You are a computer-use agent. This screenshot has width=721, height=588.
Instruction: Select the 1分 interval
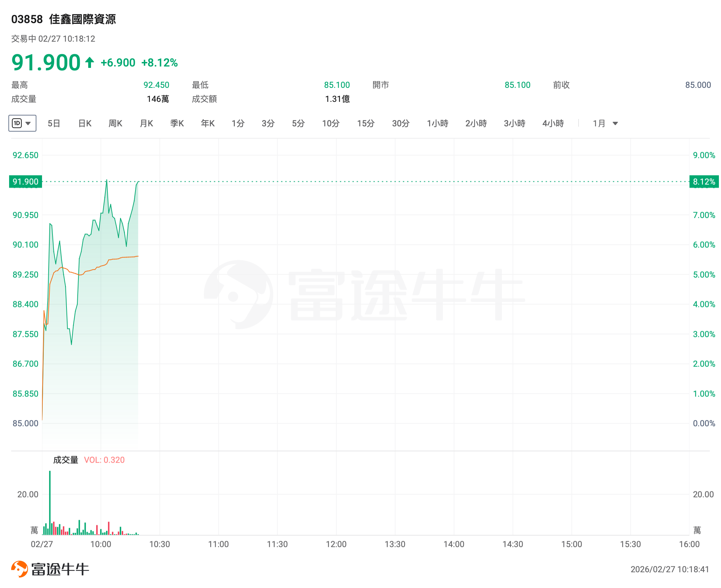(238, 123)
